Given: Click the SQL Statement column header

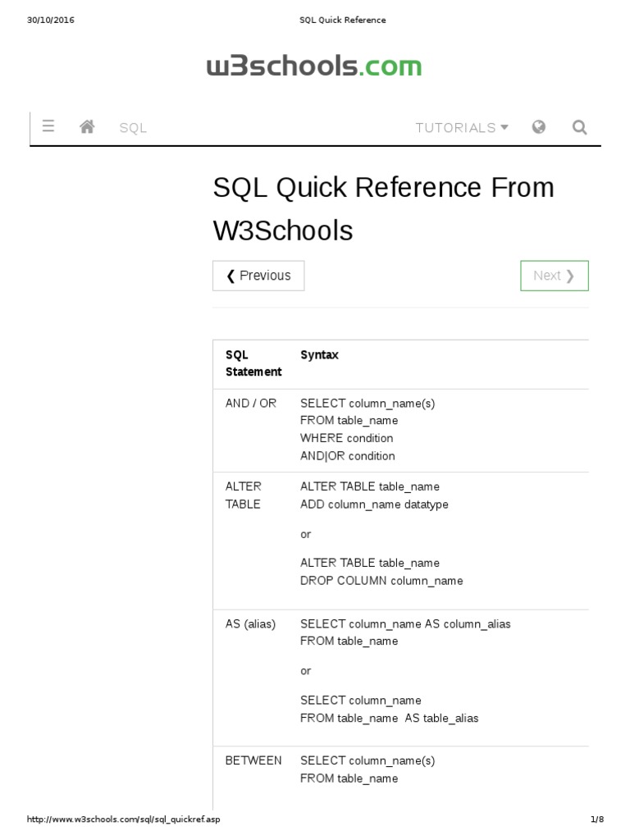Looking at the screenshot, I should tap(253, 363).
